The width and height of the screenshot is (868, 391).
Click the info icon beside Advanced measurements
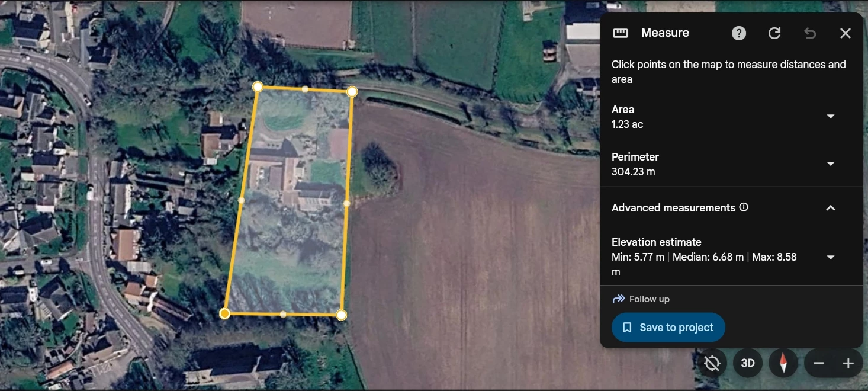point(744,207)
